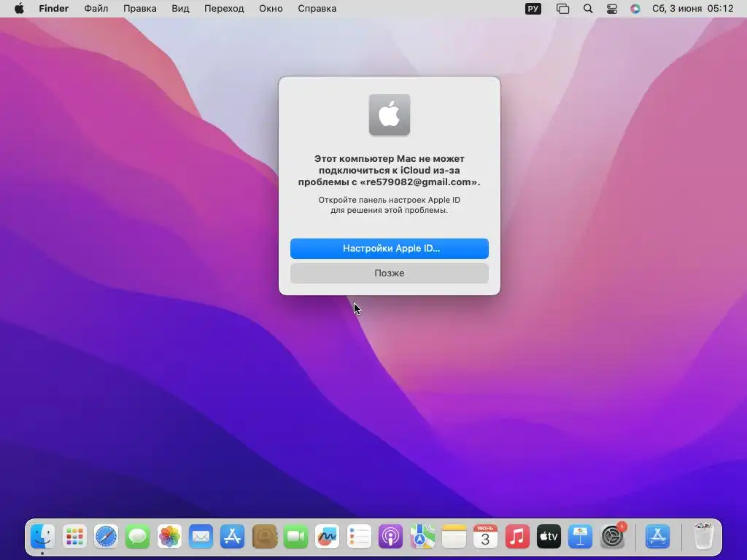Open the Messages app in Dock
Screen dimensions: 747x560
pos(138,537)
